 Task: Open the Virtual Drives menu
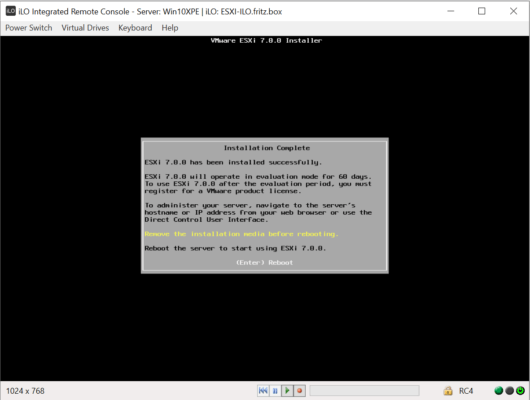click(x=85, y=28)
